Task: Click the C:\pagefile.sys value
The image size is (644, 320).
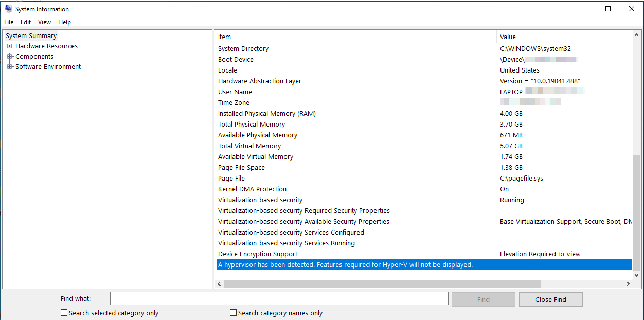Action: [522, 179]
